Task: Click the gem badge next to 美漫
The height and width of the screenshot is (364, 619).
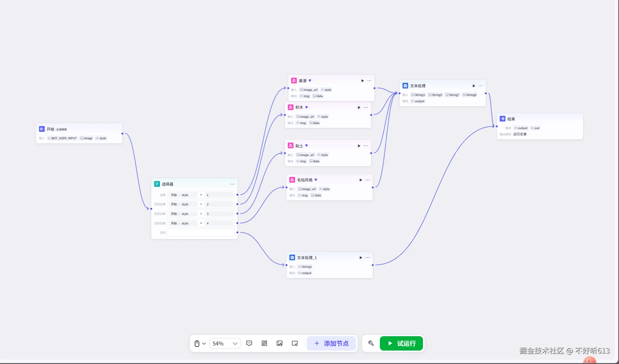Action: tap(310, 80)
